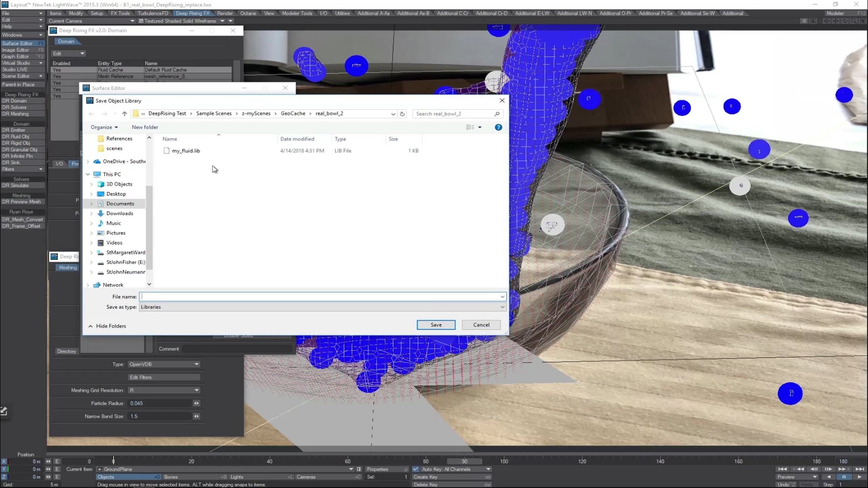868x488 pixels.
Task: Click the pause playback button
Action: [844, 477]
